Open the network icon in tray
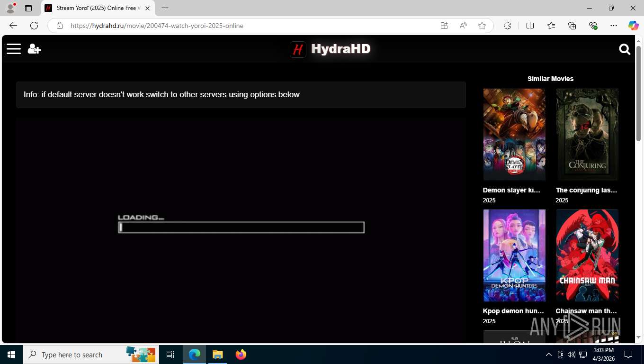The image size is (644, 364). [583, 355]
